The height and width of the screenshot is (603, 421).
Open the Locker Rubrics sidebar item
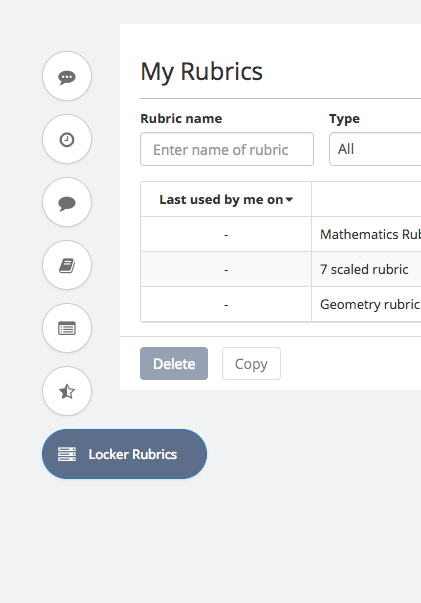pyautogui.click(x=125, y=454)
